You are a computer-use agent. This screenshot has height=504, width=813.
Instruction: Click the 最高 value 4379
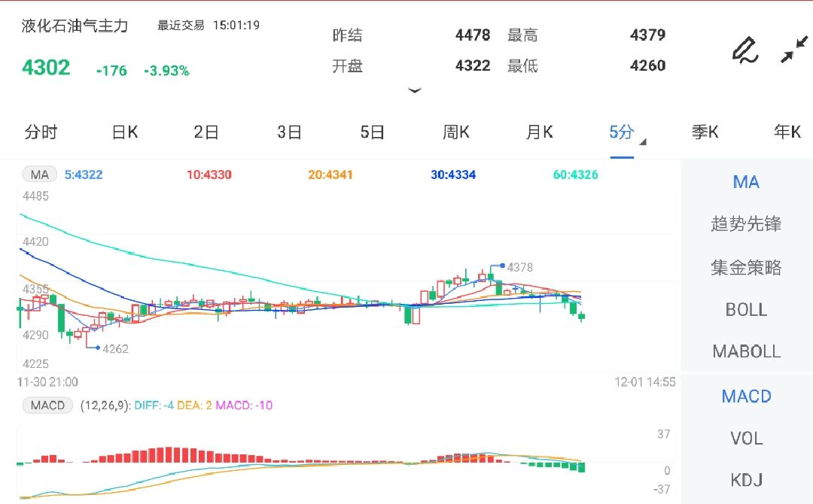[647, 35]
